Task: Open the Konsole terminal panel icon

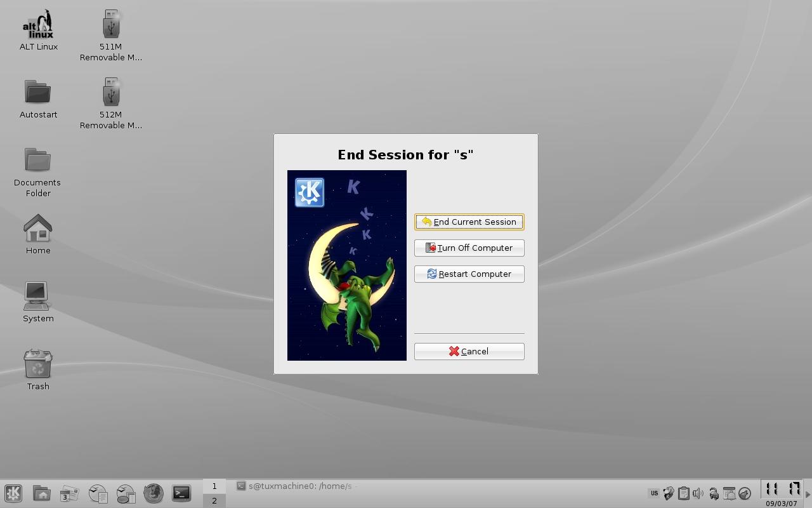Action: point(181,493)
